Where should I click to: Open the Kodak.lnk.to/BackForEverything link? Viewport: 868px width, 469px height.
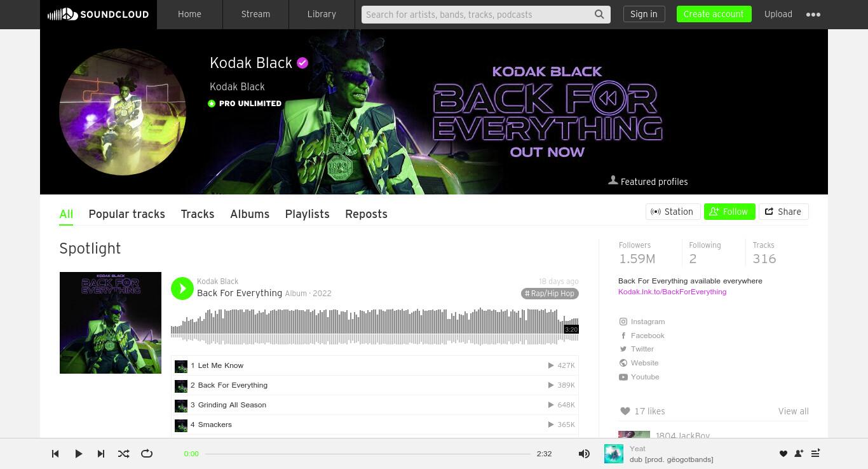coord(672,292)
